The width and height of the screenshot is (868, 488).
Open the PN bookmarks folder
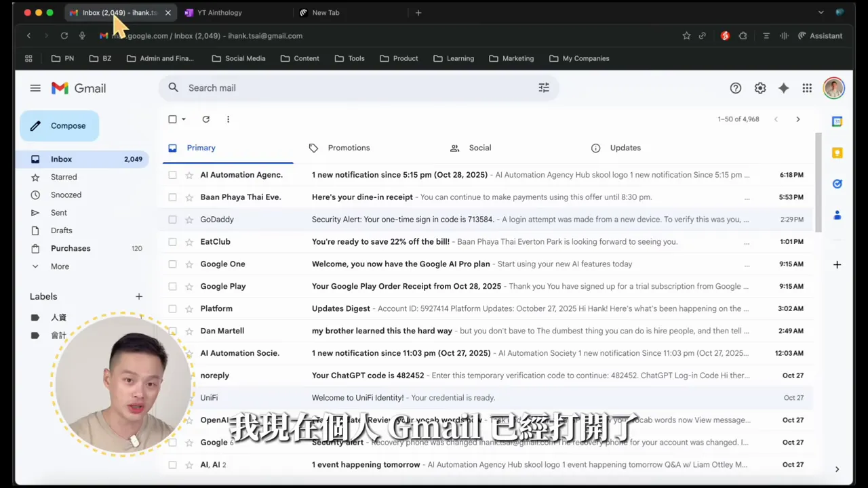pos(62,58)
